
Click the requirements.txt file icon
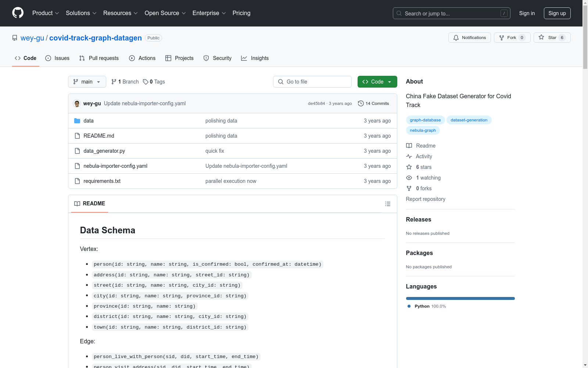point(77,181)
